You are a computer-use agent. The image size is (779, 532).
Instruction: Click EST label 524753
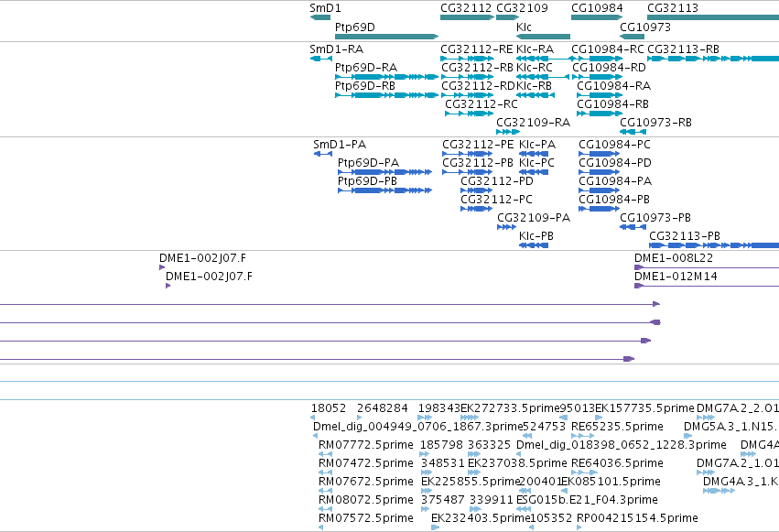[x=544, y=427]
